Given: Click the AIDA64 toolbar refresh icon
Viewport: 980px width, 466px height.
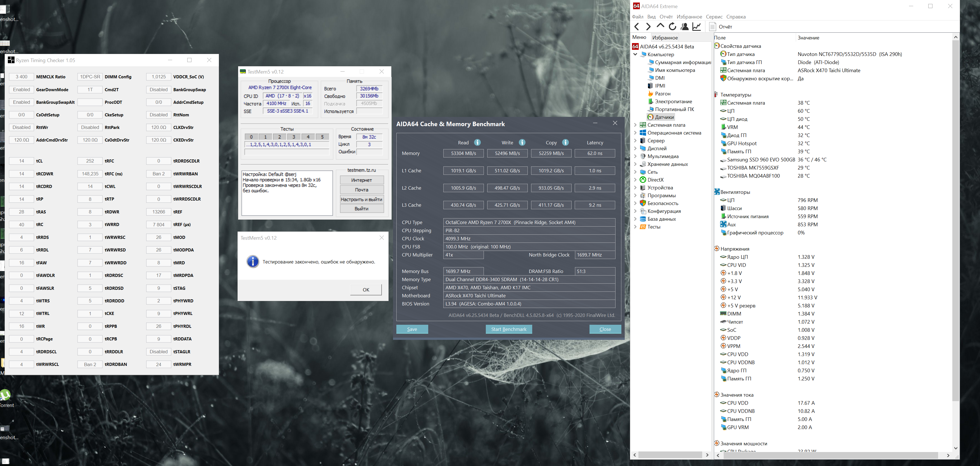Looking at the screenshot, I should [x=673, y=27].
